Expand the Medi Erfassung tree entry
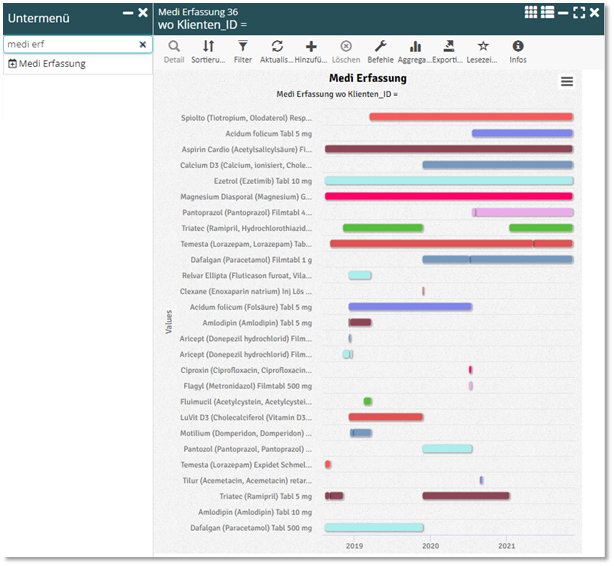This screenshot has height=566, width=614. [12, 64]
